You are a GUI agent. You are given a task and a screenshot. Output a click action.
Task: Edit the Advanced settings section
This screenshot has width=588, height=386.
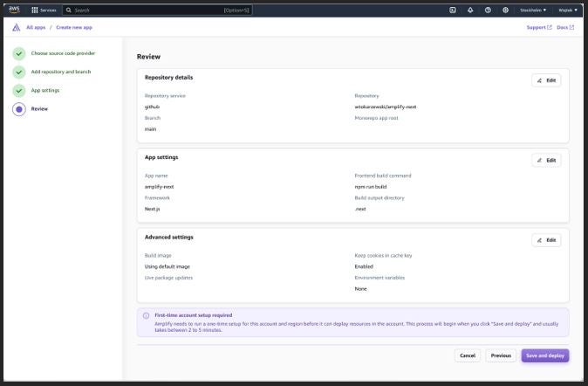coord(546,239)
